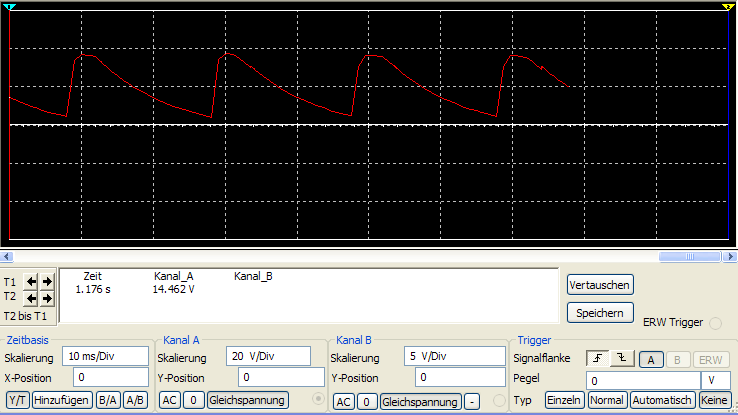
Task: Click the Zeitbasis Skalierung field
Action: tap(105, 356)
